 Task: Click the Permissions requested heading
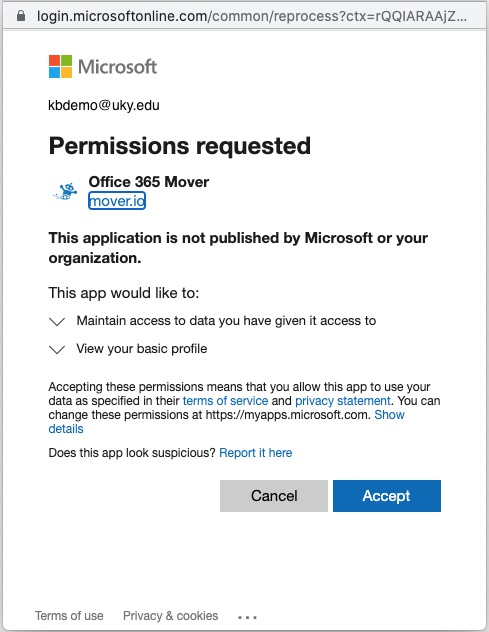180,146
